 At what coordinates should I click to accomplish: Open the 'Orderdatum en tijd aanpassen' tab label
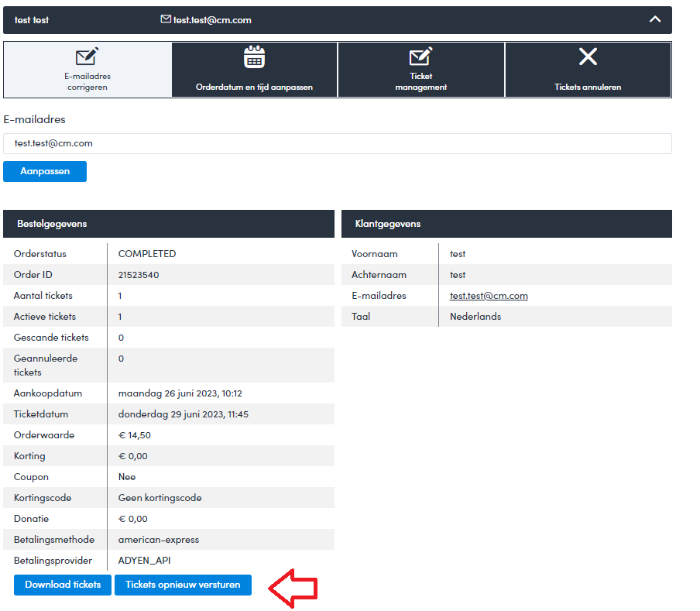click(254, 88)
